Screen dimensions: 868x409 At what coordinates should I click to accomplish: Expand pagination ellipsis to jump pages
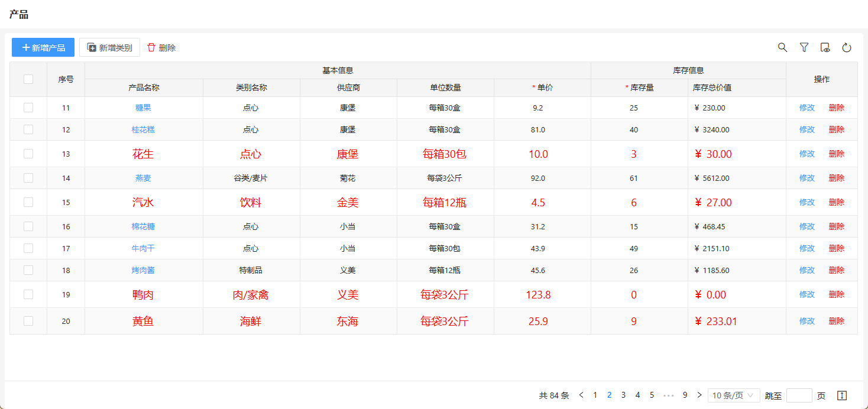[x=669, y=395]
